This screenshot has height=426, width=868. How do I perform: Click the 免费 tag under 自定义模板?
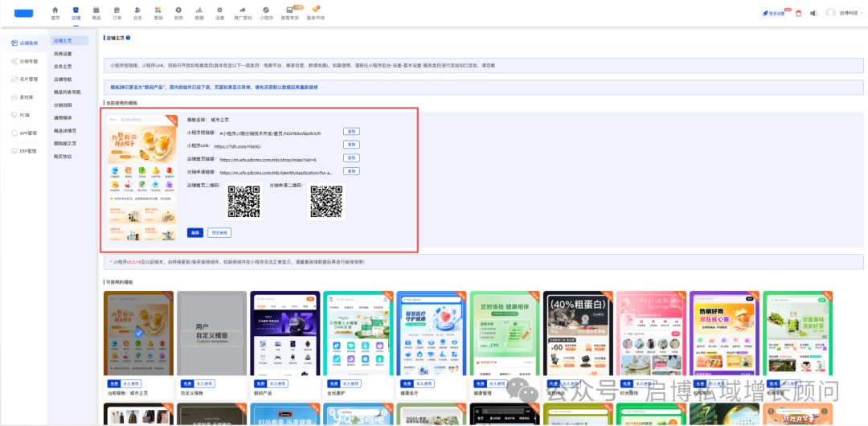(x=186, y=383)
